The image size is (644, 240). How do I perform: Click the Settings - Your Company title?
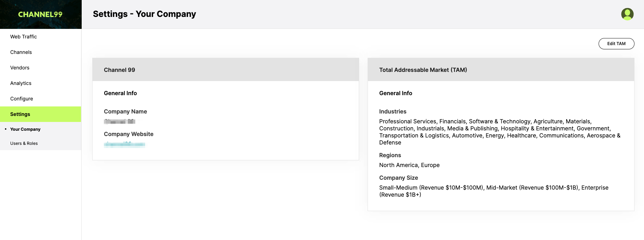(144, 14)
